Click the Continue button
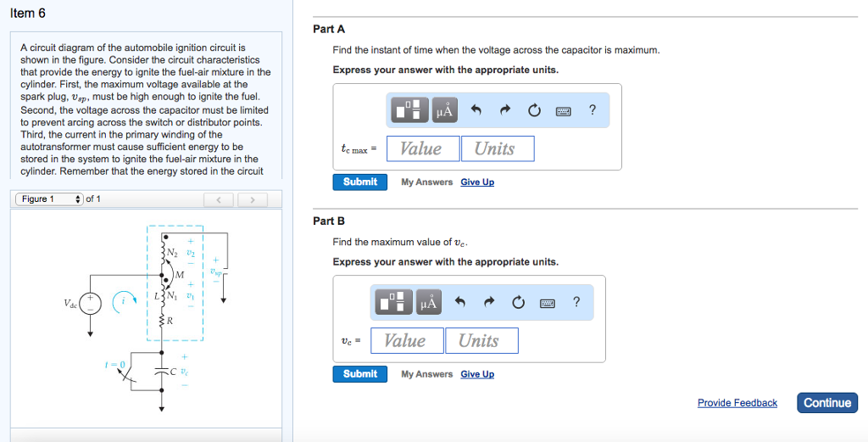The image size is (868, 442). tap(827, 403)
